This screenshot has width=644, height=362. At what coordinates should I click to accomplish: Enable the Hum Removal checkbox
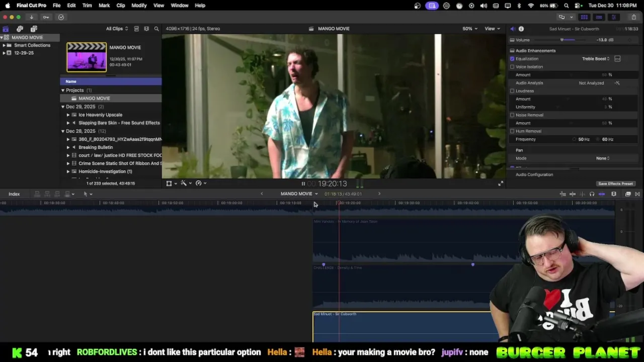(512, 131)
